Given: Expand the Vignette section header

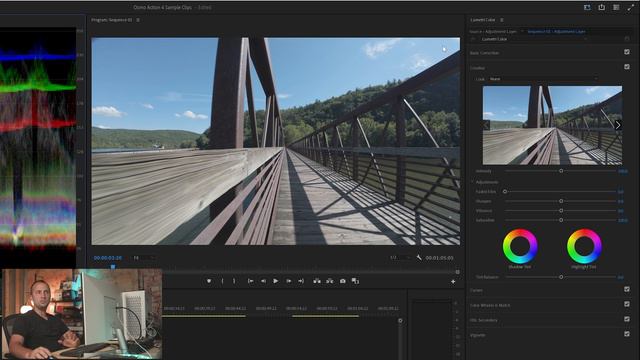Looking at the screenshot, I should 478,335.
